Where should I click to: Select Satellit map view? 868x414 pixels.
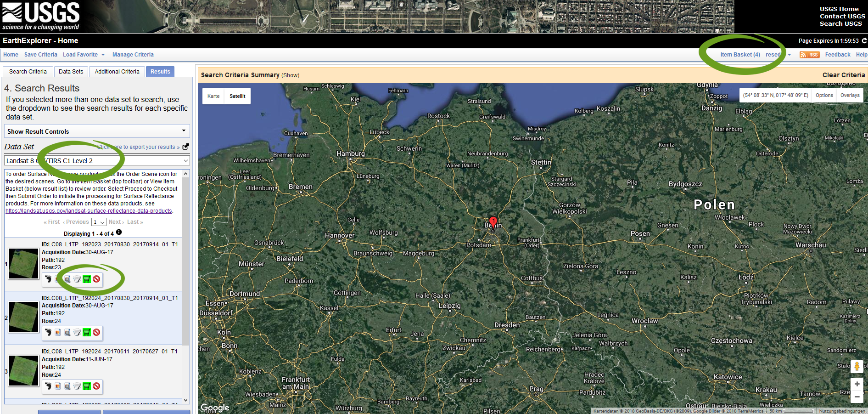(x=237, y=96)
